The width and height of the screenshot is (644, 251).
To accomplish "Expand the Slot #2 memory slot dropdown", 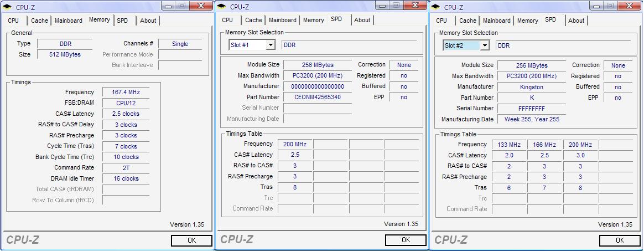I will 485,45.
